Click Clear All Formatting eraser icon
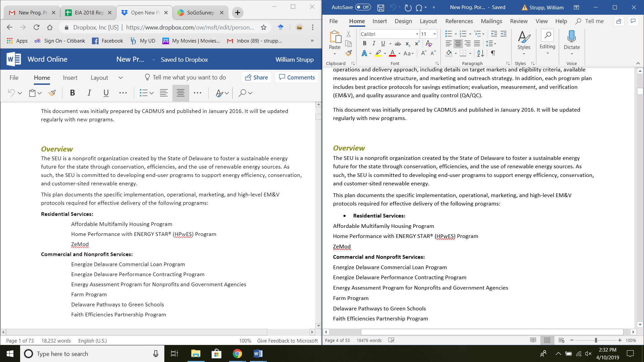 (x=429, y=44)
